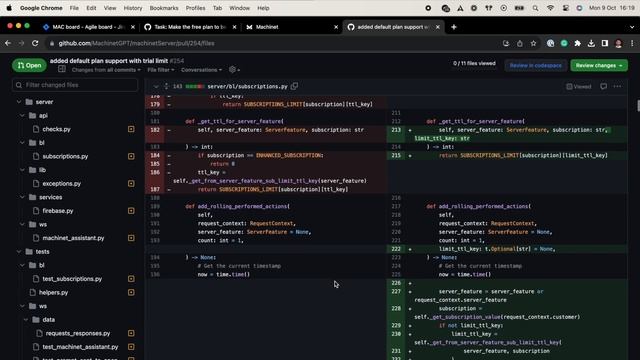Click Review in codespace button

[x=536, y=65]
